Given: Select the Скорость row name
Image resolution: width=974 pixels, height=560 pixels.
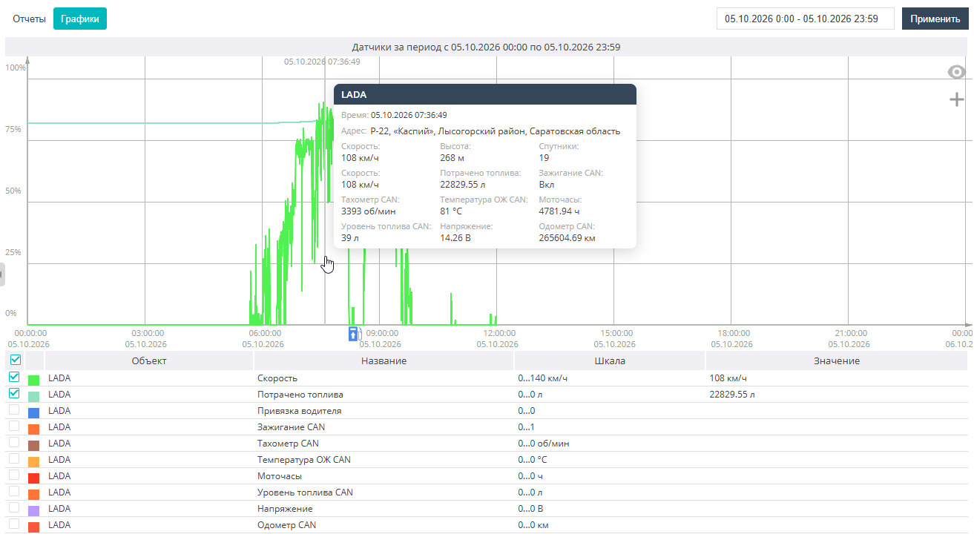Looking at the screenshot, I should click(277, 378).
